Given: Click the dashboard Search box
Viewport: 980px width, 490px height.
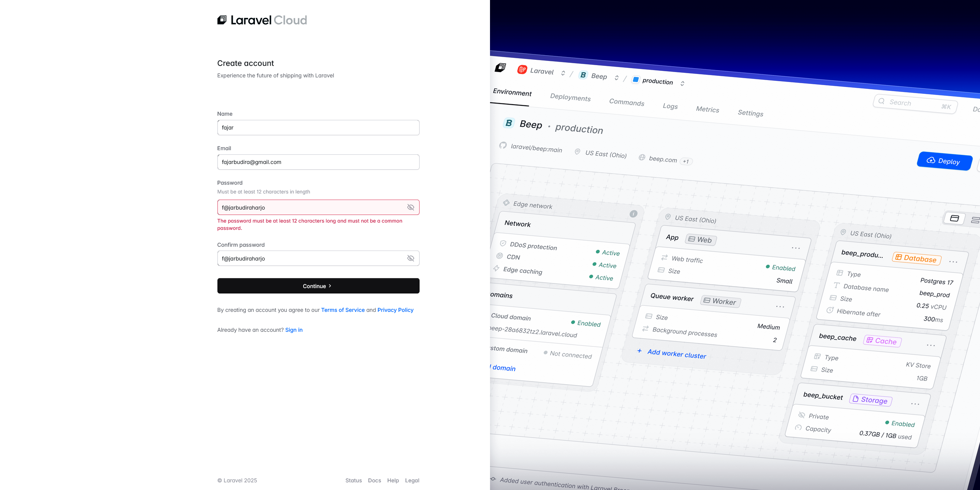Looking at the screenshot, I should click(x=915, y=104).
